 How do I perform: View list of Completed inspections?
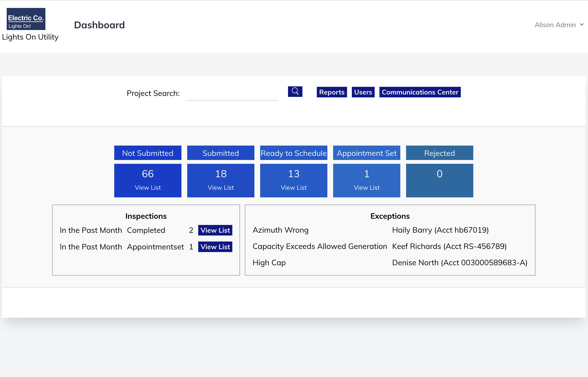(215, 230)
